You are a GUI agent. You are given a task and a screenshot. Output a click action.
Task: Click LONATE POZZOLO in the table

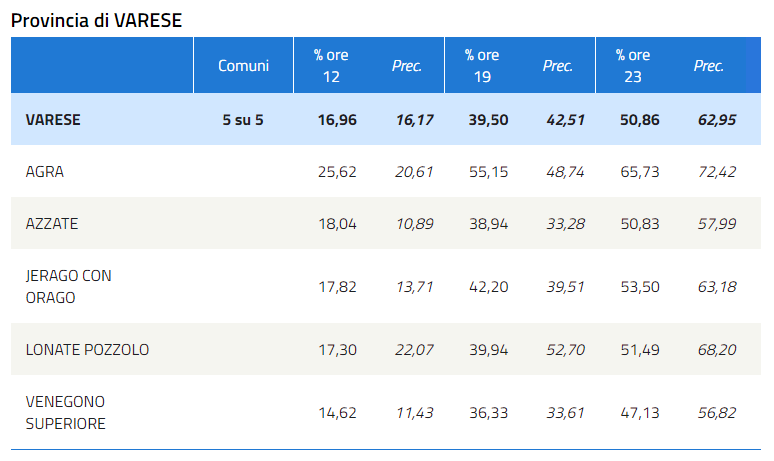88,350
